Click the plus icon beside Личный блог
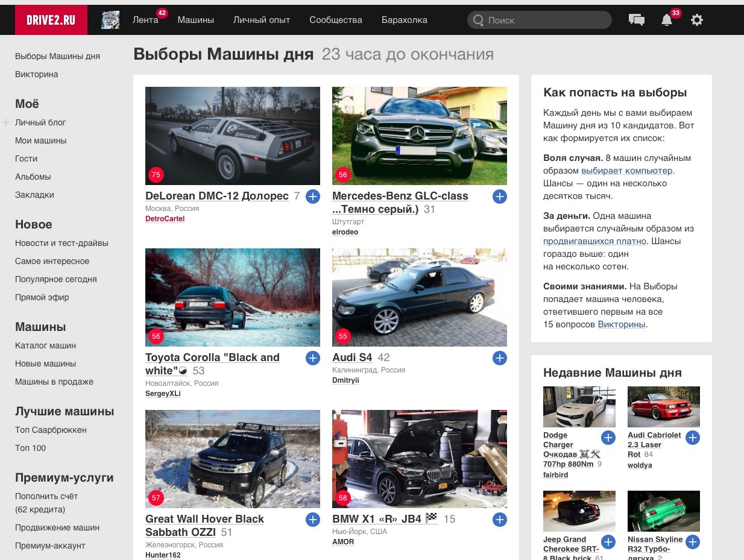Viewport: 744px width, 560px height. 6,122
